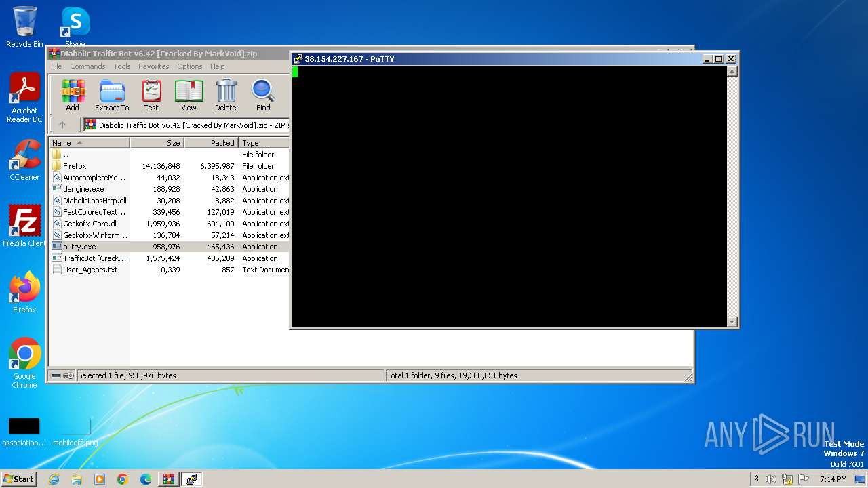Select Geckofx-Winform... file row

pos(170,235)
